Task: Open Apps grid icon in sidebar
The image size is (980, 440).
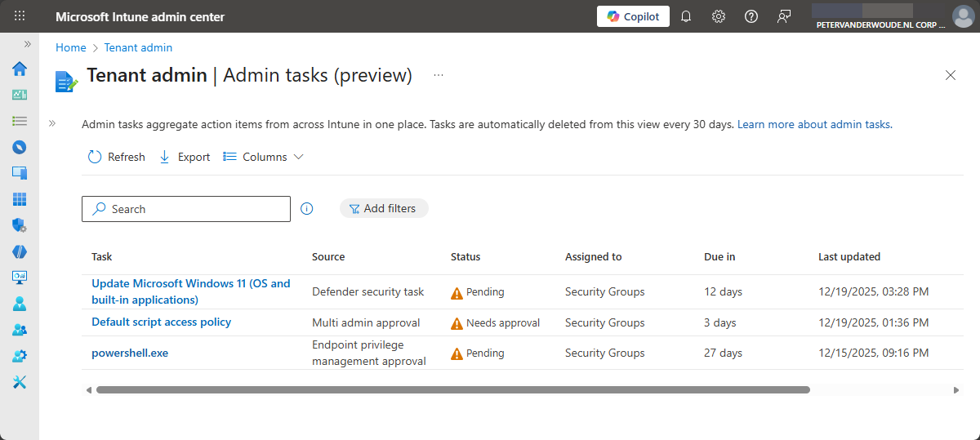Action: (20, 199)
